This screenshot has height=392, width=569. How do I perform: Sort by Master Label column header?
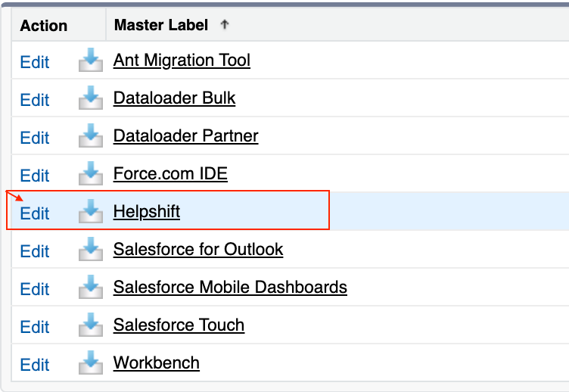[x=161, y=25]
